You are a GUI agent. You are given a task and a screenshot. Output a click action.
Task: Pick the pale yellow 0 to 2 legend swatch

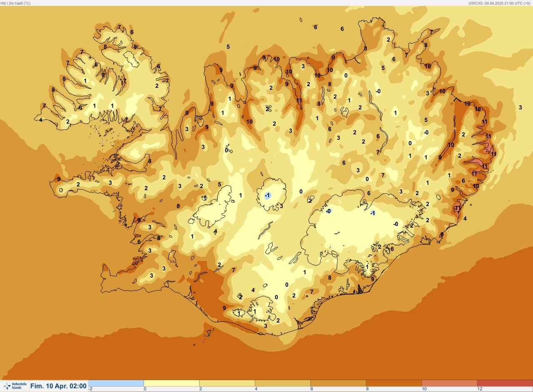pos(172,383)
